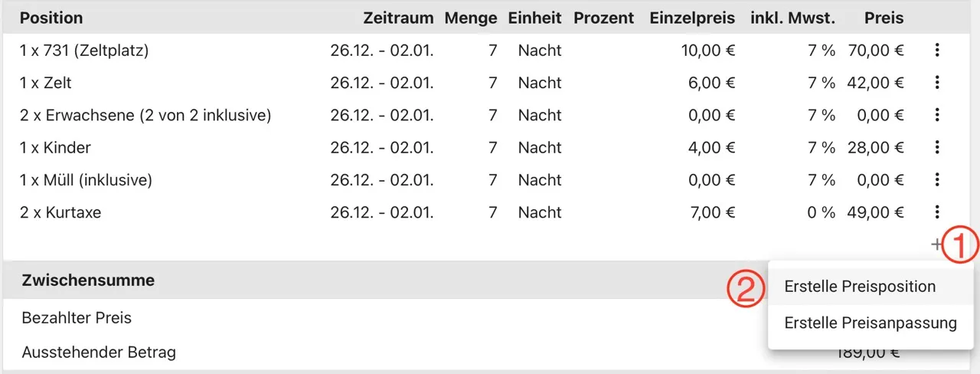Image resolution: width=980 pixels, height=374 pixels.
Task: Click the 1 x Kinder position text
Action: pyautogui.click(x=55, y=147)
